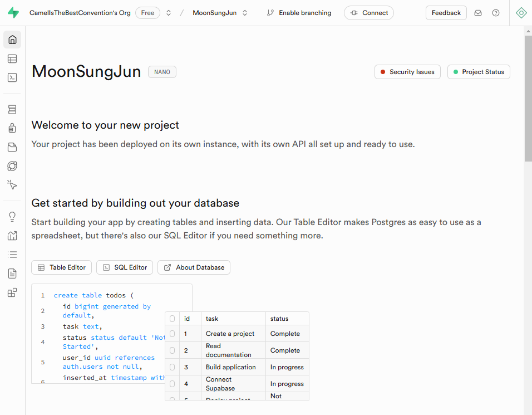Screen dimensions: 532x415
Task: Open the Database sidebar icon
Action: pos(12,109)
